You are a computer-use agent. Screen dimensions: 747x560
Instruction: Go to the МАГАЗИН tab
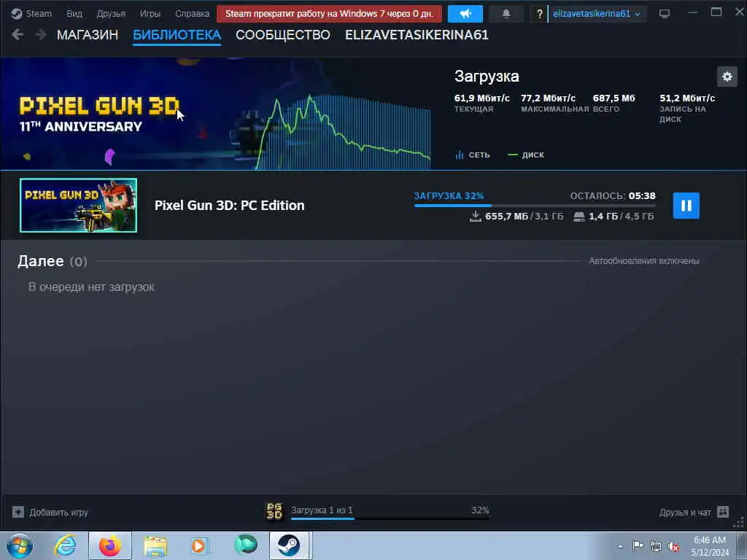(x=88, y=35)
